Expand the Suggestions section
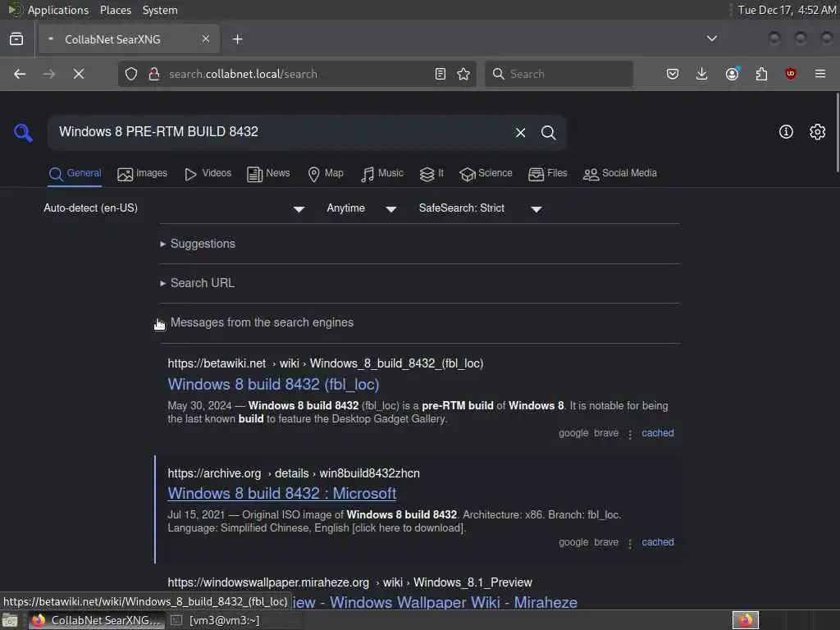Viewport: 840px width, 630px height. click(x=197, y=244)
